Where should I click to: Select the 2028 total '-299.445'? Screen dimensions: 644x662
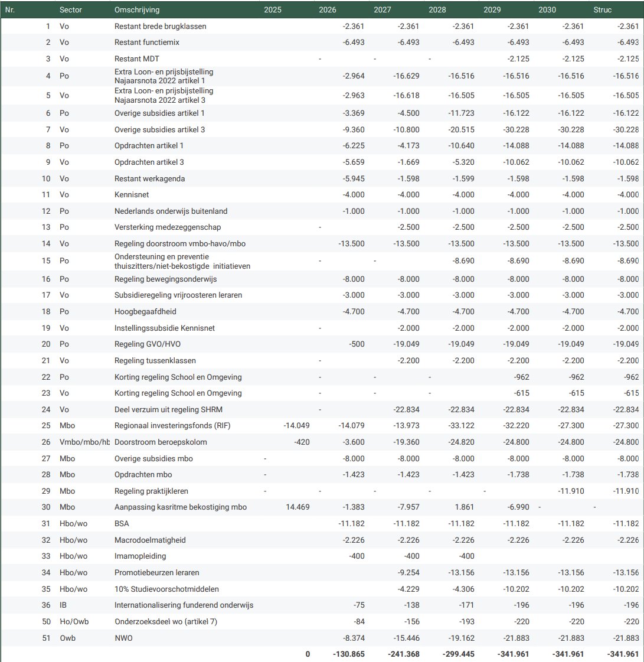[x=458, y=654]
